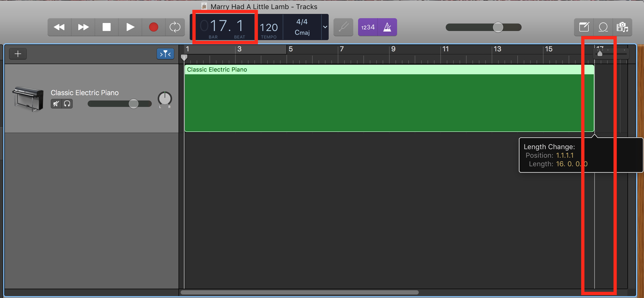Enable count-in with the 1234 button
Image resolution: width=644 pixels, height=298 pixels.
[368, 27]
